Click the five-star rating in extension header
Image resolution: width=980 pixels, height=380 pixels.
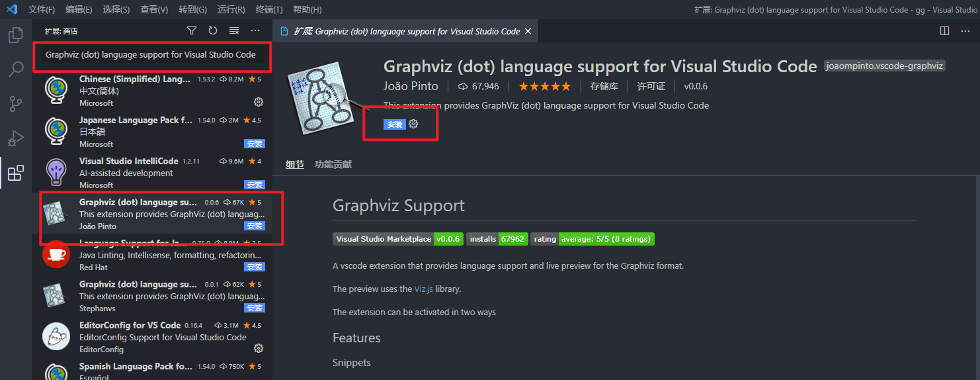[x=544, y=86]
